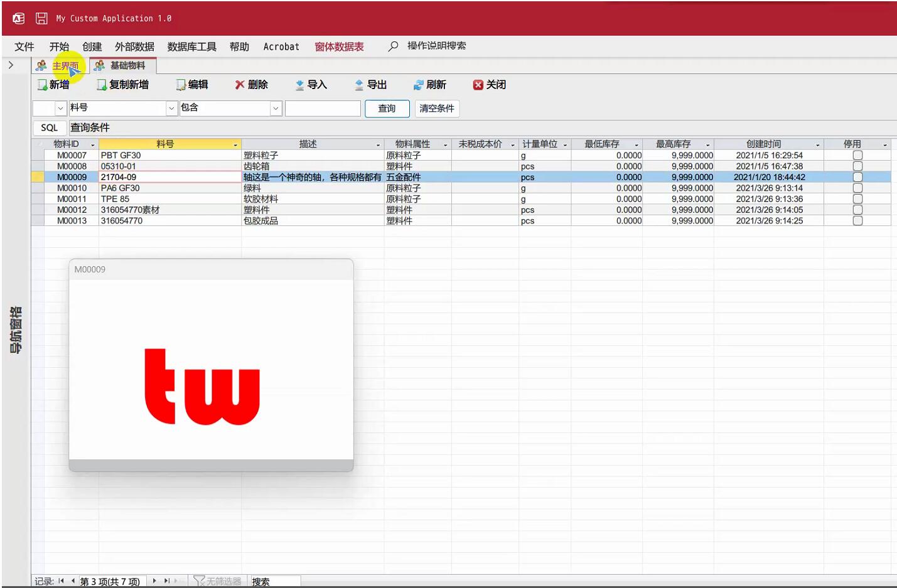Open 料号 column header filter arrow
This screenshot has width=897, height=588.
click(235, 145)
